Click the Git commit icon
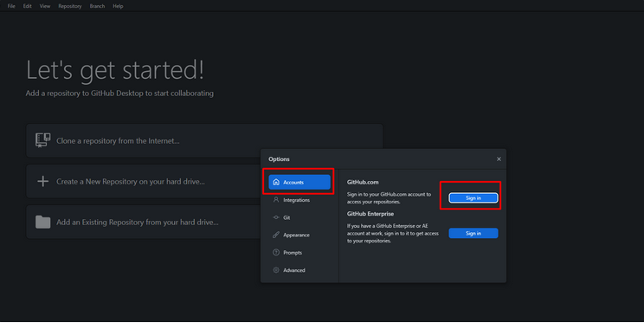Viewport: 644px width, 323px height. tap(276, 217)
